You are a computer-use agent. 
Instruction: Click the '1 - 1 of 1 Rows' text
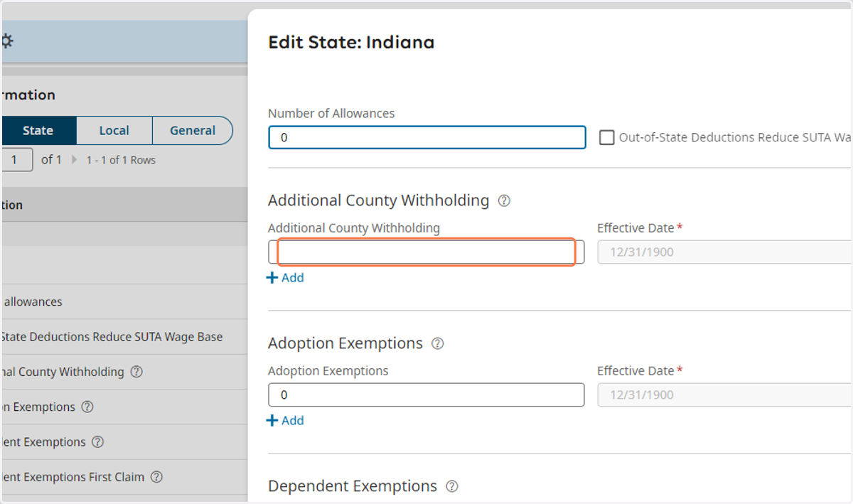[x=121, y=160]
